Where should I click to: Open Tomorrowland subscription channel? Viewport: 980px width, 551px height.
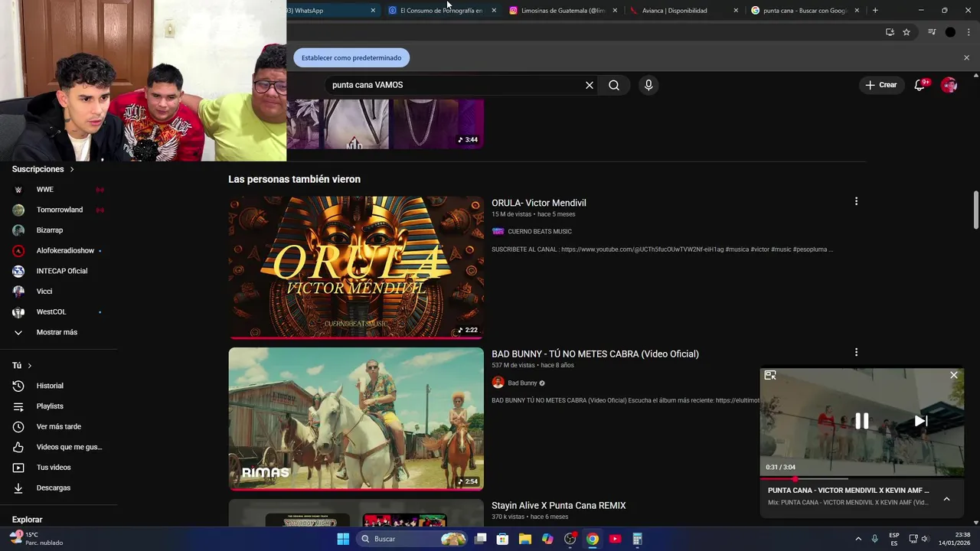tap(58, 210)
